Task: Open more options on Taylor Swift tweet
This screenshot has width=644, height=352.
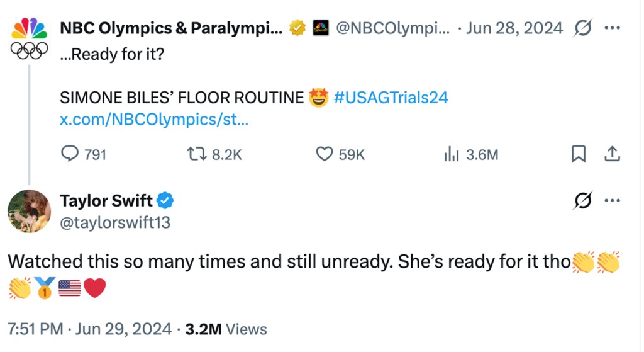Action: pos(612,201)
